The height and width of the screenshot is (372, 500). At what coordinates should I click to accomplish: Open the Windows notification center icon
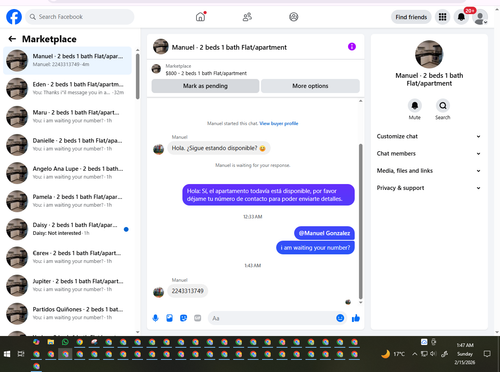tap(487, 354)
